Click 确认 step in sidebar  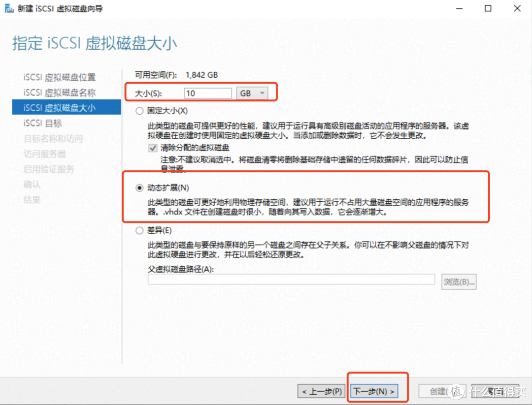pyautogui.click(x=32, y=185)
